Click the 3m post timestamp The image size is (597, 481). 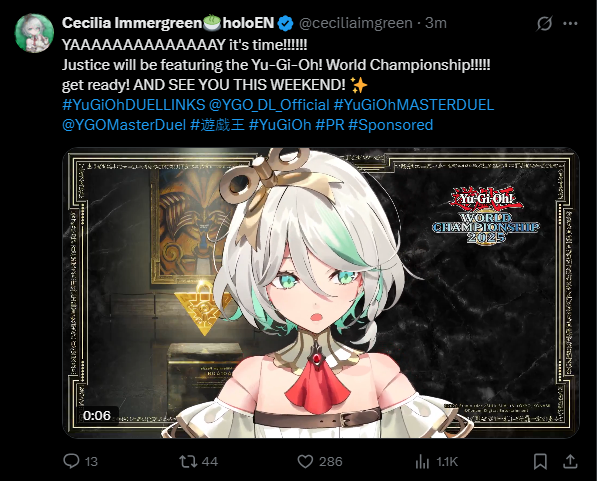[436, 23]
